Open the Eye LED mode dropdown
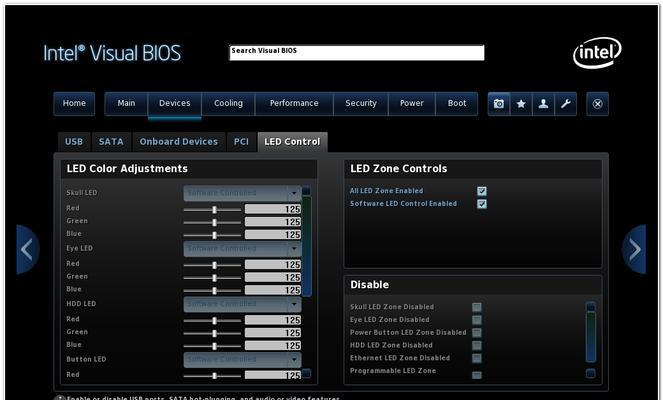The height and width of the screenshot is (400, 663). click(x=242, y=248)
